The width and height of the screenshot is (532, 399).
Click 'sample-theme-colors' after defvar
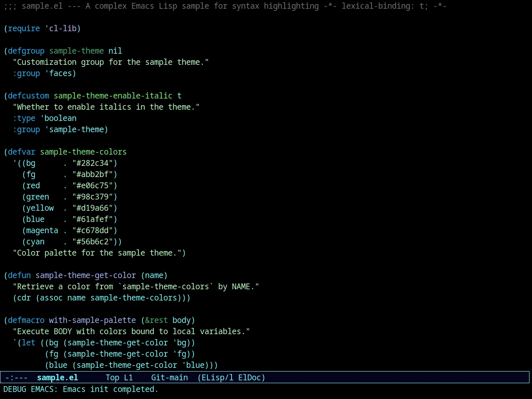click(83, 152)
